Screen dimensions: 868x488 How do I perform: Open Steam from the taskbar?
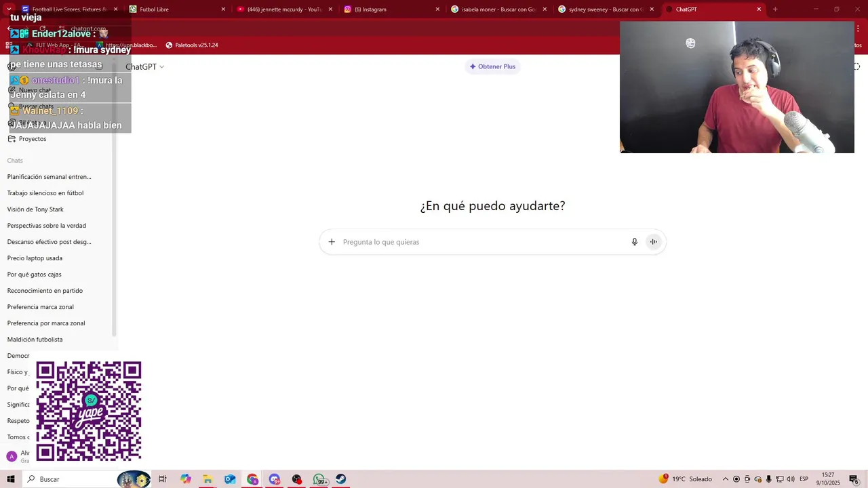pos(341,479)
